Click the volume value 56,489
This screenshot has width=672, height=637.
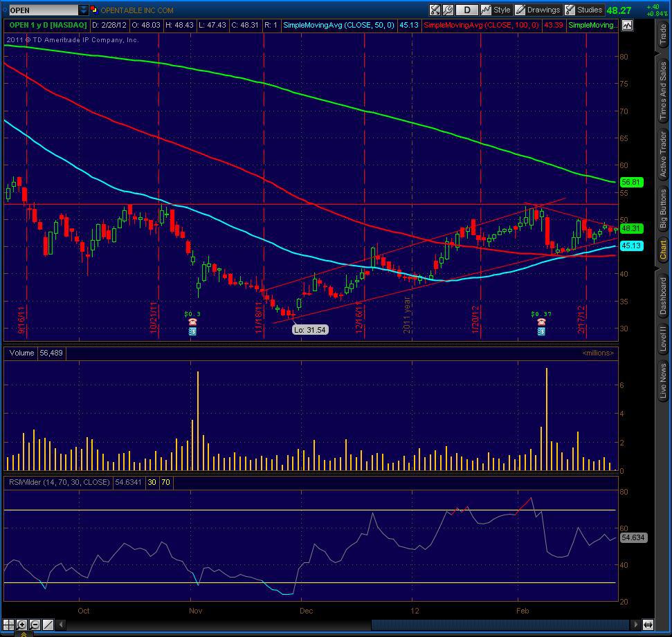click(x=51, y=353)
